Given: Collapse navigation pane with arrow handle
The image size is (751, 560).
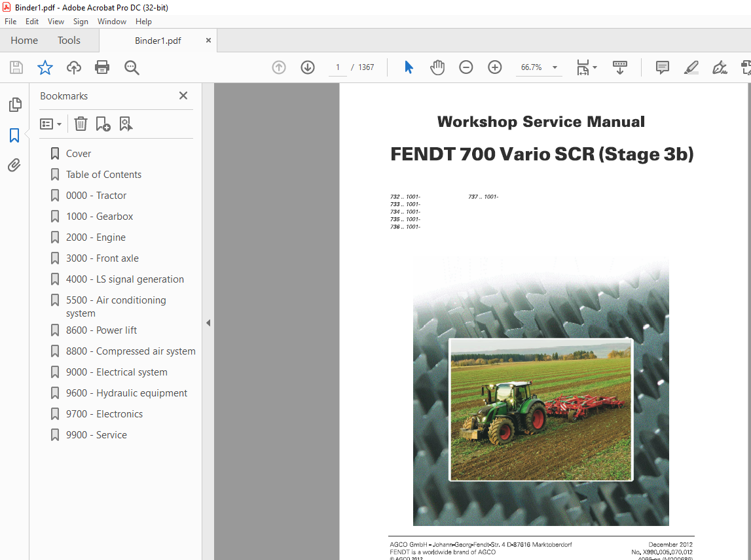Looking at the screenshot, I should [208, 323].
